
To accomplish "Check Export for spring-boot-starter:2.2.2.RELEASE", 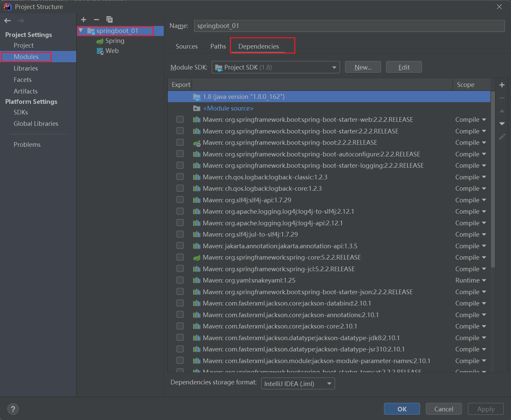I will [180, 130].
